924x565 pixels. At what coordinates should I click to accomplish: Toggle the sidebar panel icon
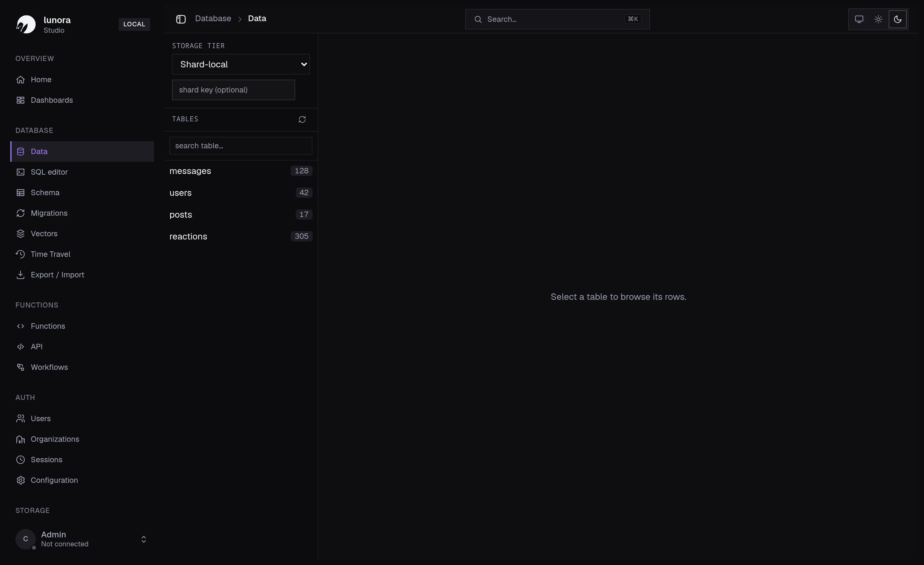point(181,19)
